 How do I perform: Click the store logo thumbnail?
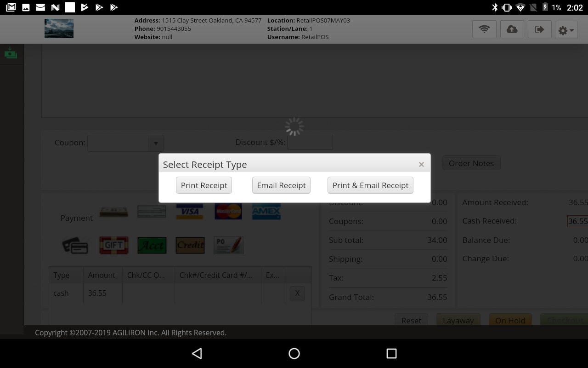point(59,29)
